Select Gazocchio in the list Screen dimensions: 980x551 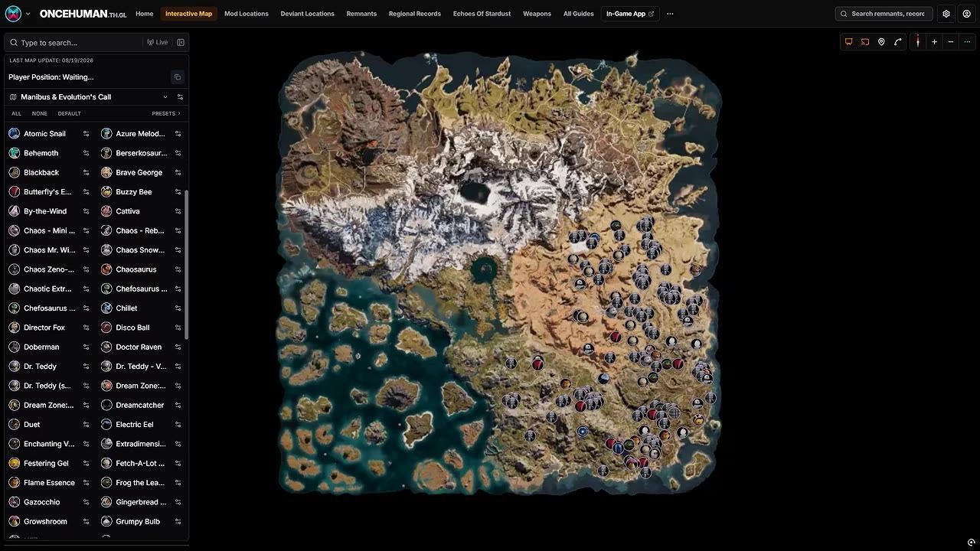pos(41,503)
